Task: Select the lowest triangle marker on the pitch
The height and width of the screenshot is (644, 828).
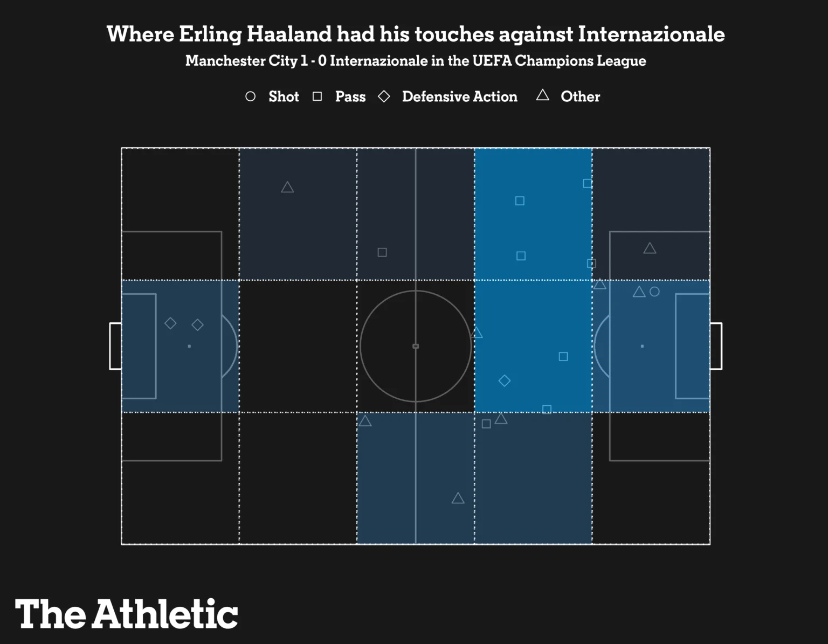Action: tap(458, 498)
